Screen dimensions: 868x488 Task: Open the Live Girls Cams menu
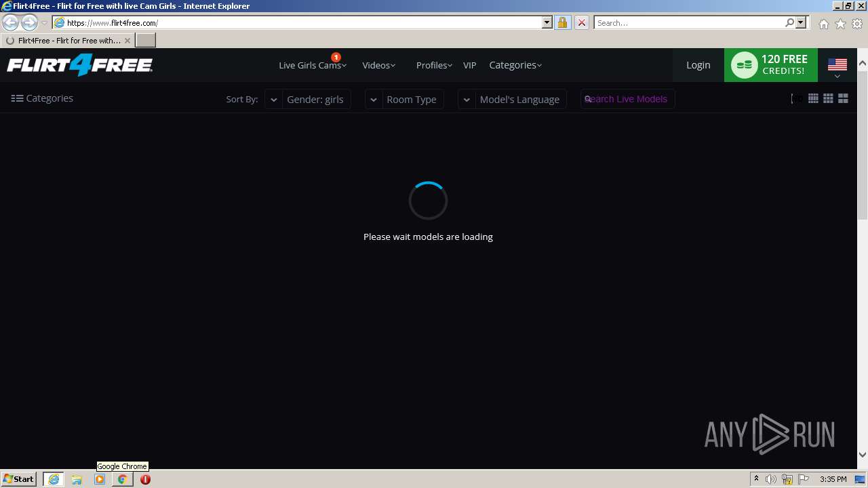(x=313, y=65)
